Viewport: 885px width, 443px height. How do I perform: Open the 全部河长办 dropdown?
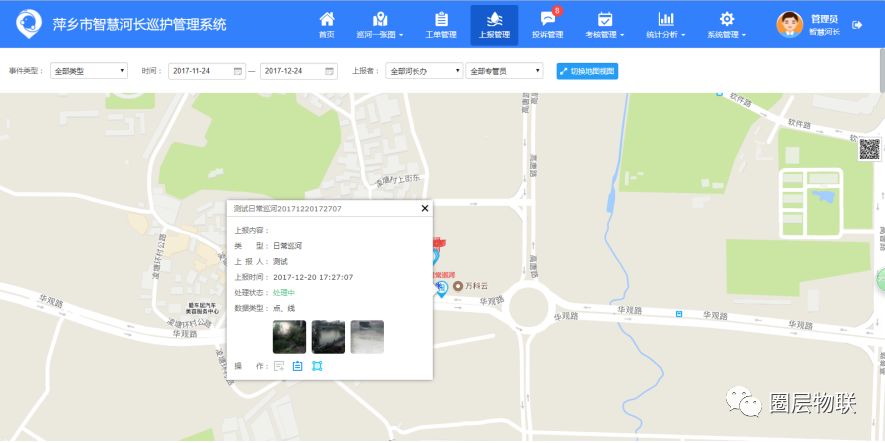tap(424, 71)
